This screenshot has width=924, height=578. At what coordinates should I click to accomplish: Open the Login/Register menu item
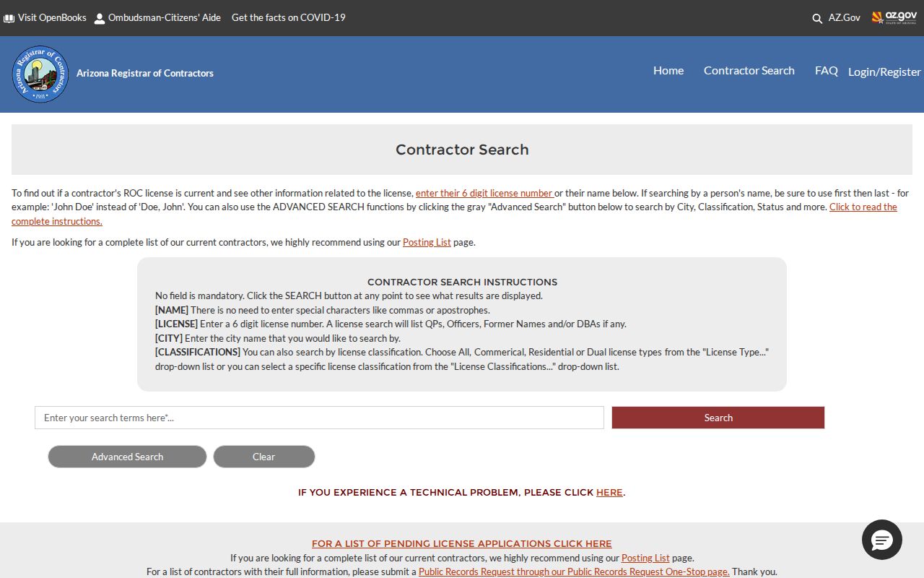click(884, 72)
